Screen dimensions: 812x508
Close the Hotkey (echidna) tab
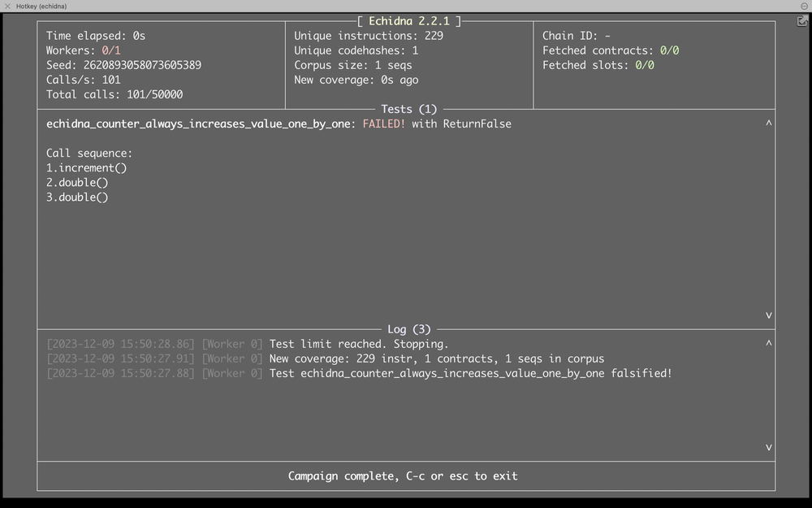[7, 7]
